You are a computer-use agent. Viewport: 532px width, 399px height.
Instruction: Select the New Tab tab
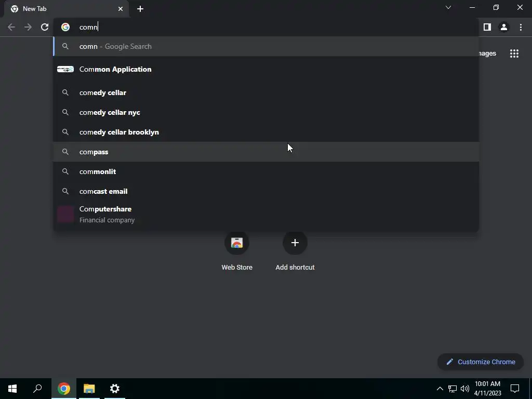[66, 9]
